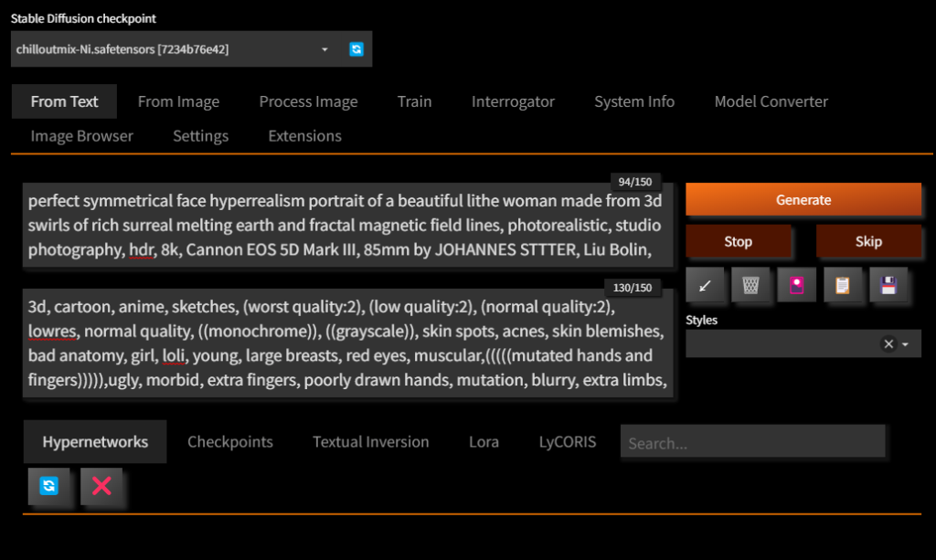936x560 pixels.
Task: Click the 94/150 token counter
Action: click(x=635, y=182)
